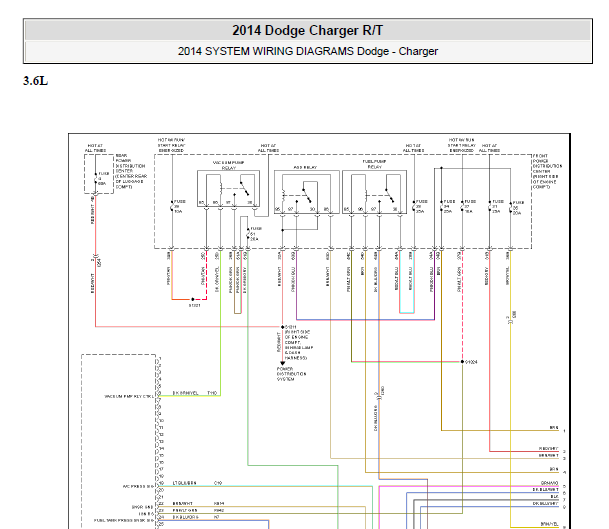This screenshot has height=529, width=609.
Task: Click the right-side "BRN/YEL" wire end label
Action: click(550, 524)
